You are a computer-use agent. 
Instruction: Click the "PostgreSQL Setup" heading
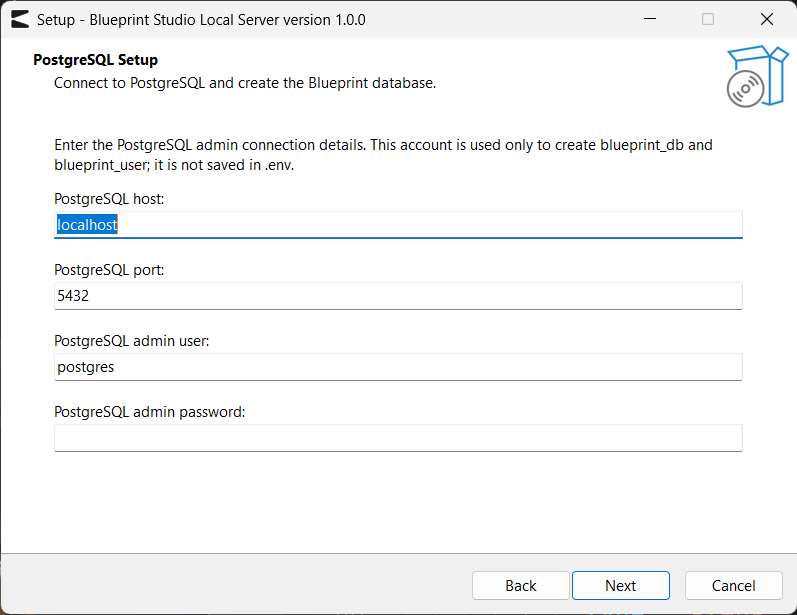point(96,60)
